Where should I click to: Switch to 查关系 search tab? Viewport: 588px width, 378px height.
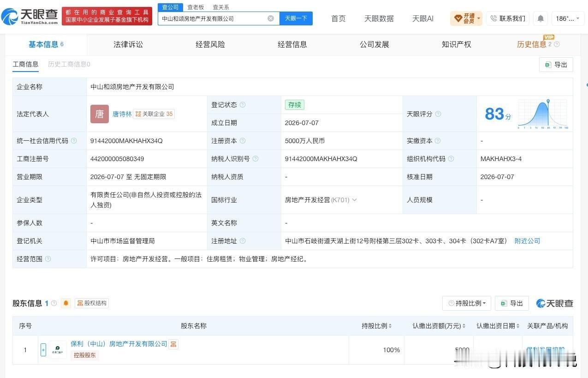click(x=221, y=7)
